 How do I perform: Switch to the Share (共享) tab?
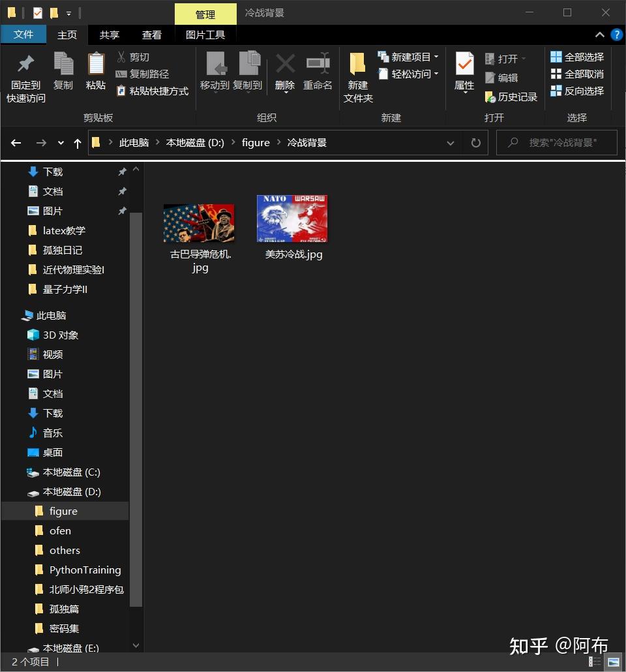(110, 35)
